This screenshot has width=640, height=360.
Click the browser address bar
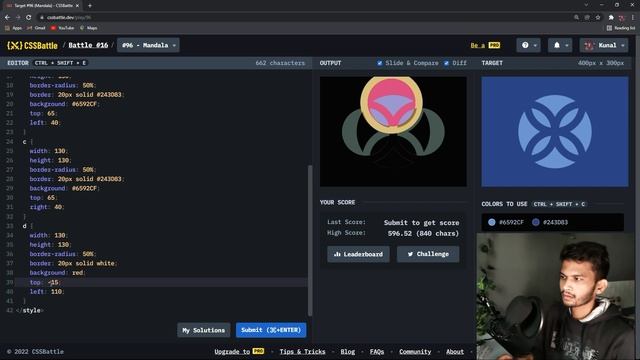306,18
